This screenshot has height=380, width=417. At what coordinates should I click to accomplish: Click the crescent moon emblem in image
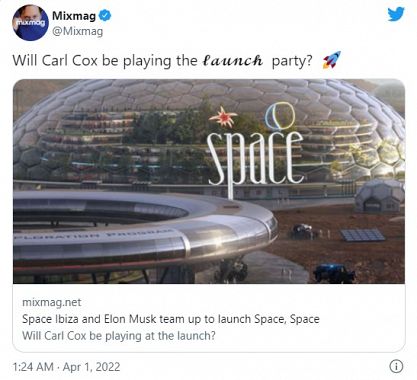(x=279, y=116)
